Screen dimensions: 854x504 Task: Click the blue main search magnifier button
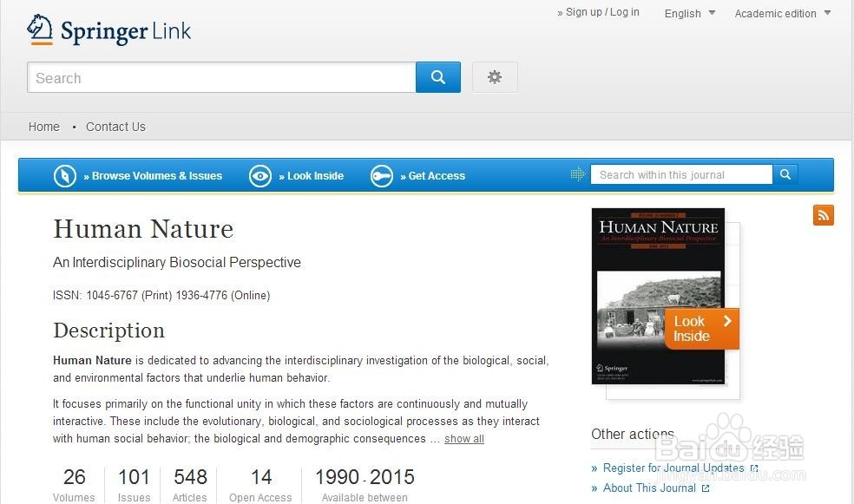click(438, 77)
